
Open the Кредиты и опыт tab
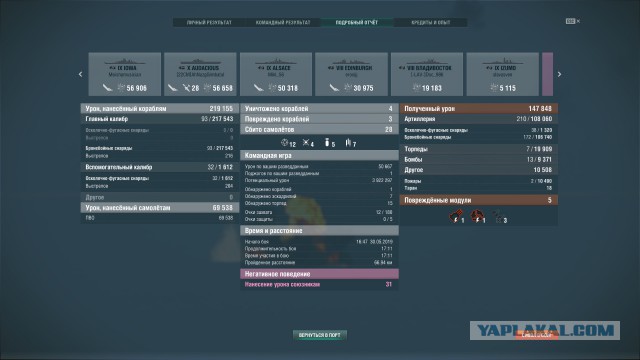[431, 22]
